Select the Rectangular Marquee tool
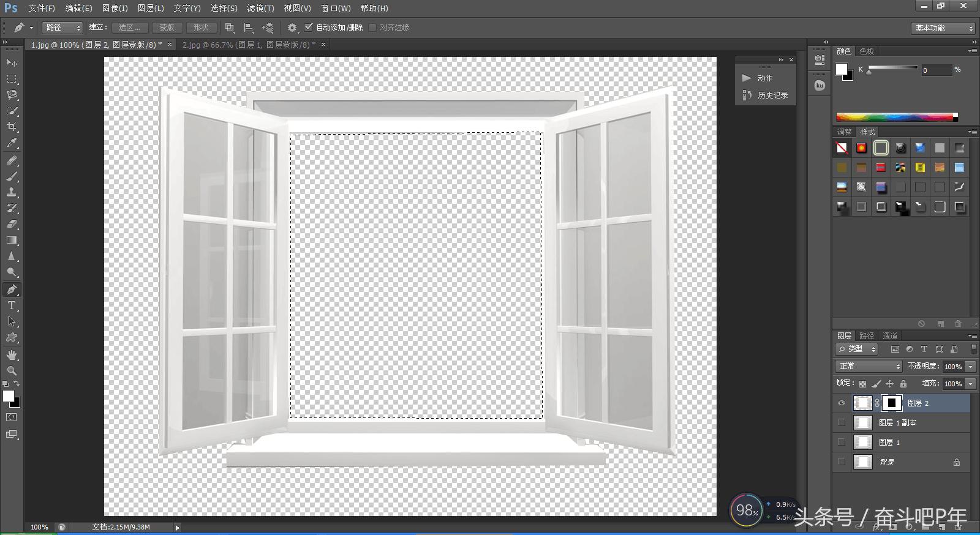This screenshot has width=980, height=535. (12, 79)
